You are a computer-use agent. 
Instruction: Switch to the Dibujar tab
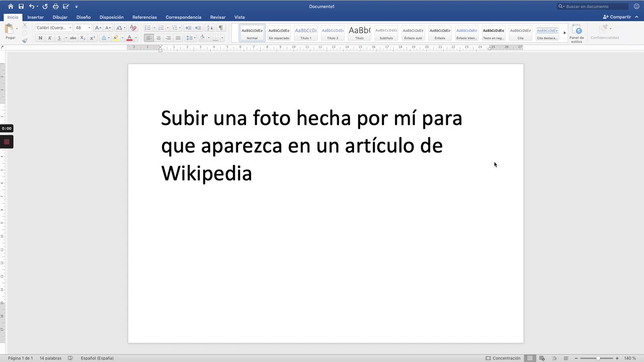click(x=60, y=17)
